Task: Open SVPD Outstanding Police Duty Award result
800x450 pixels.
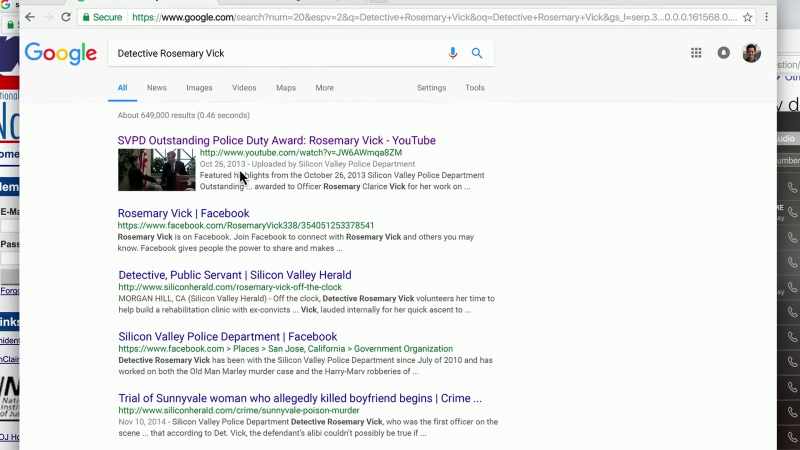Action: [x=277, y=140]
